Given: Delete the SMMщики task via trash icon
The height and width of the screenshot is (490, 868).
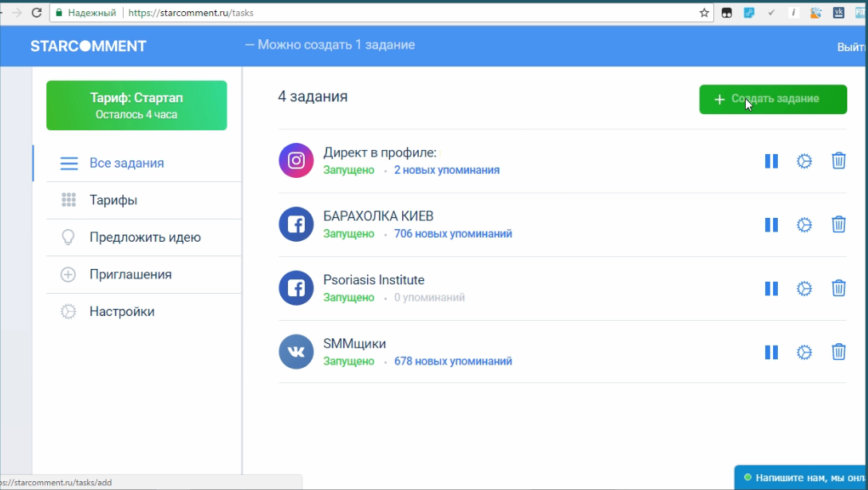Looking at the screenshot, I should pos(838,352).
